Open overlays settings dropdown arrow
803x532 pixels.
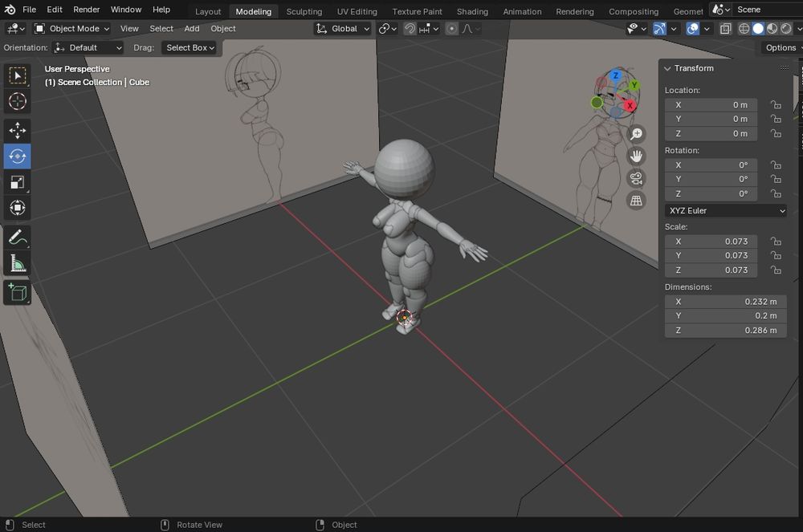(707, 29)
